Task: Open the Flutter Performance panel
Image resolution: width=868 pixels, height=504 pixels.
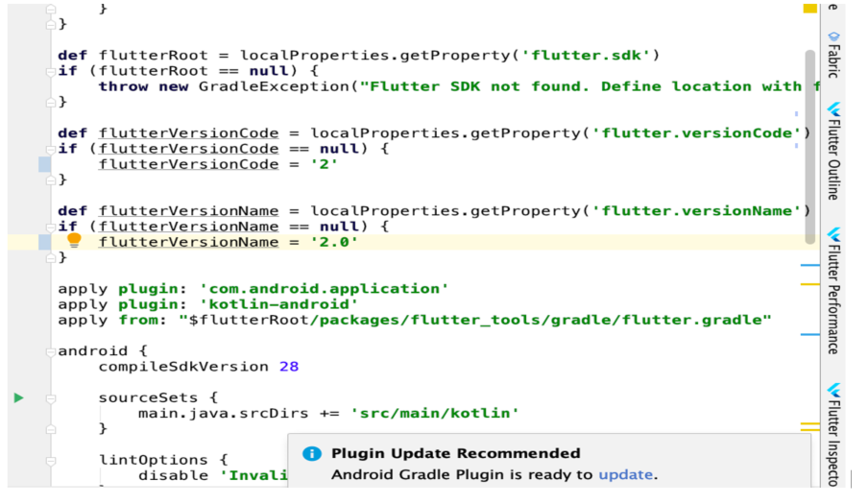Action: [x=832, y=292]
